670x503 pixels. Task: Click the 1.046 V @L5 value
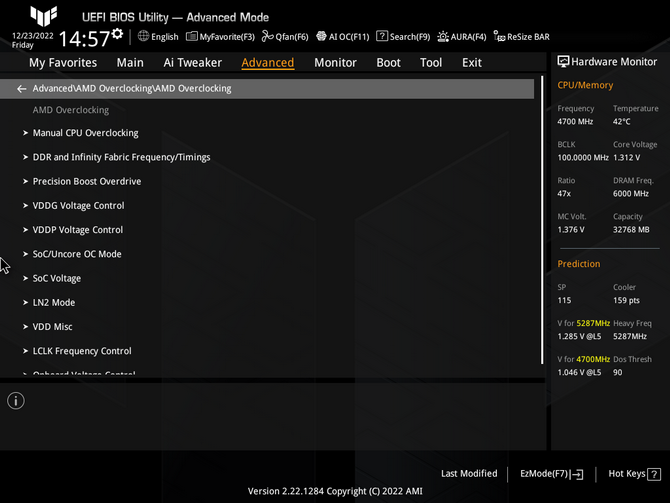579,372
